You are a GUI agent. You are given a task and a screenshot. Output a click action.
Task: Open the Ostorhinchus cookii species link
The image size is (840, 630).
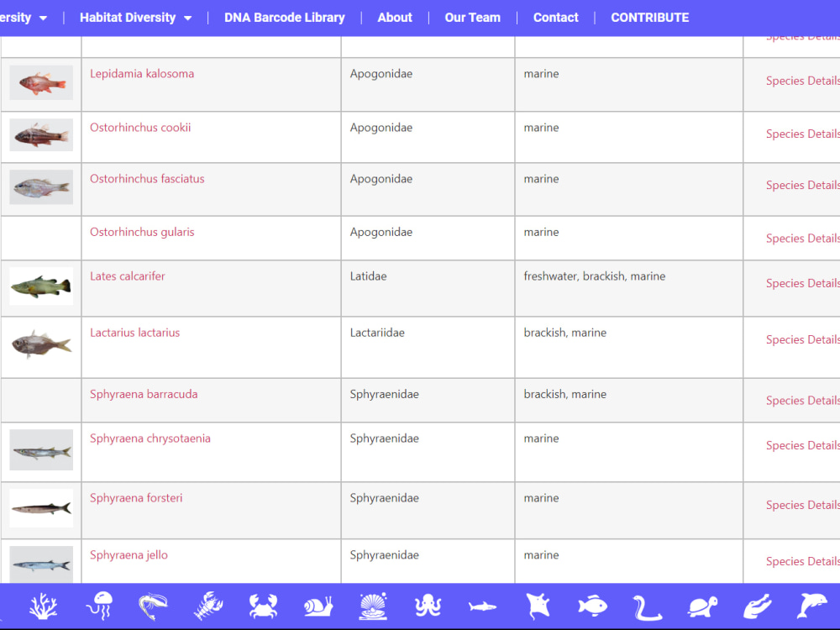coord(140,128)
